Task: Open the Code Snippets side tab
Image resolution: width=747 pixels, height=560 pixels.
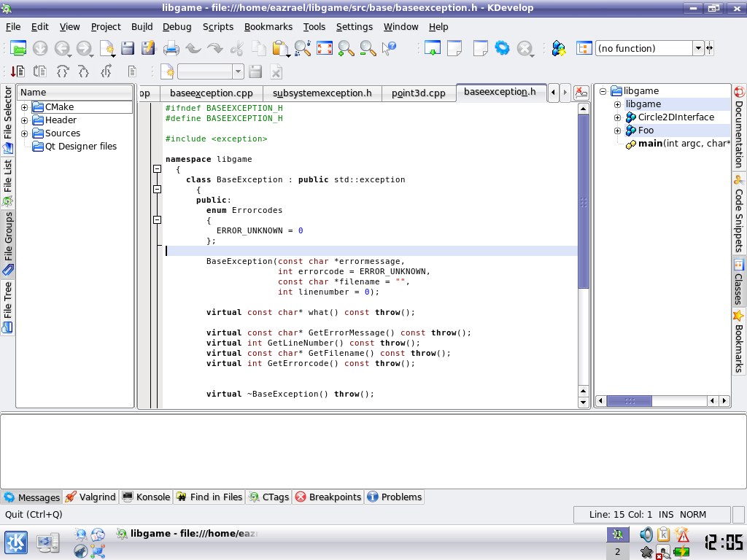Action: (x=739, y=214)
